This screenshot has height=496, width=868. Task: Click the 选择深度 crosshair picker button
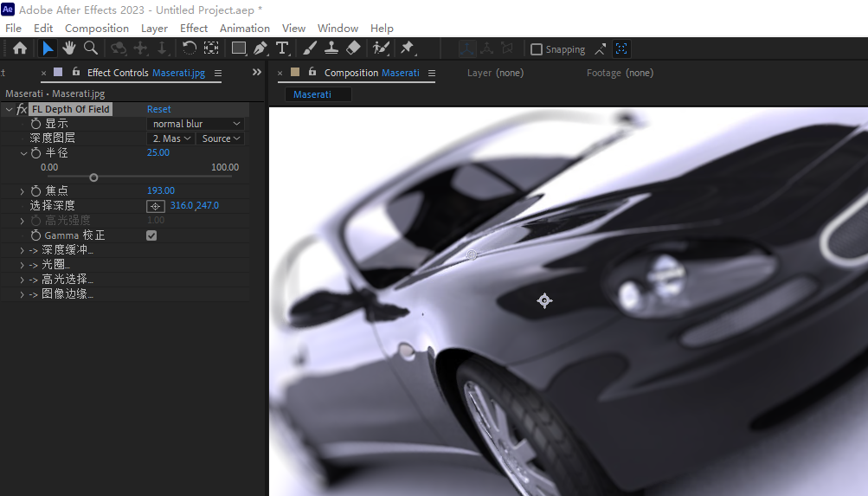[156, 206]
